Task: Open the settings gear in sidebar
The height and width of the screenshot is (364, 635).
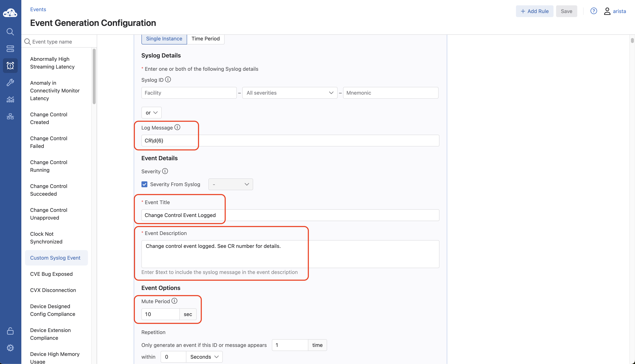Action: pyautogui.click(x=10, y=348)
